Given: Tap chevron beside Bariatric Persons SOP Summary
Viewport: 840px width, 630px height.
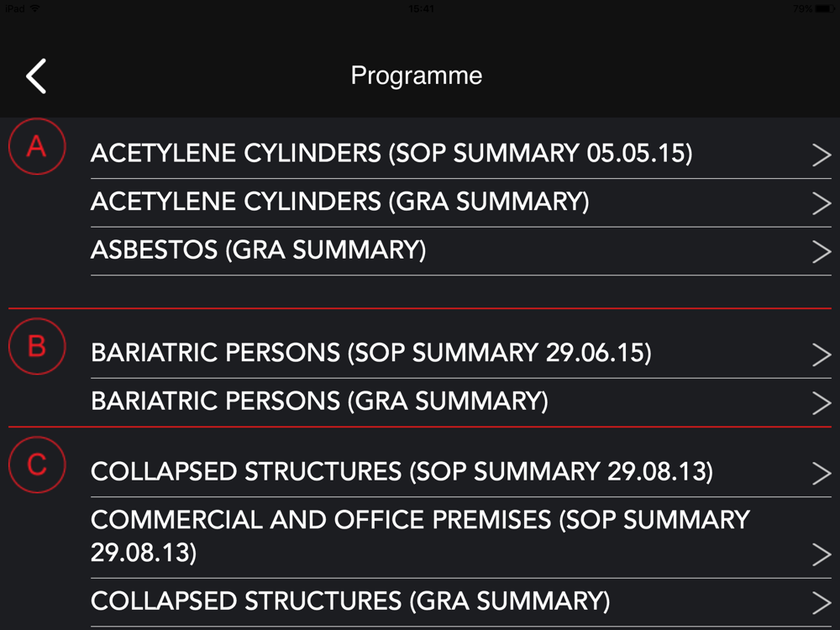Looking at the screenshot, I should click(822, 354).
